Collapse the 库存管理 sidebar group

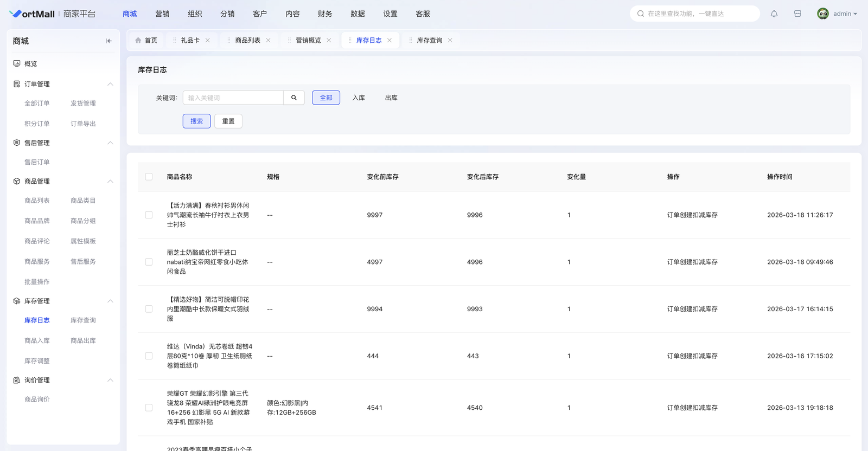110,301
